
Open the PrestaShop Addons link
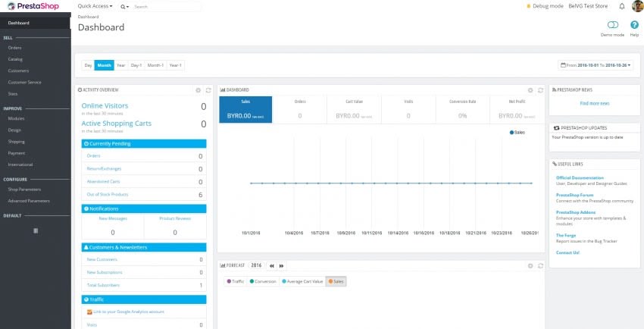point(577,212)
